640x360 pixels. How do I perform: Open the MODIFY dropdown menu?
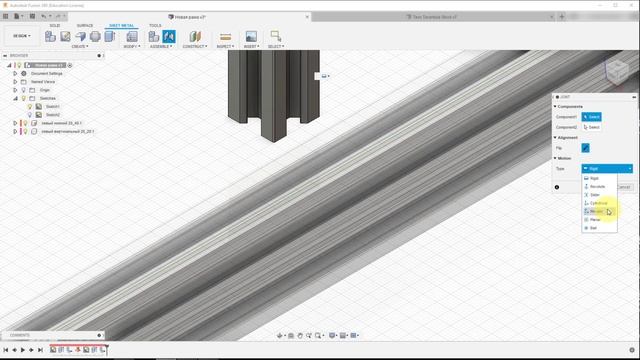(x=131, y=47)
